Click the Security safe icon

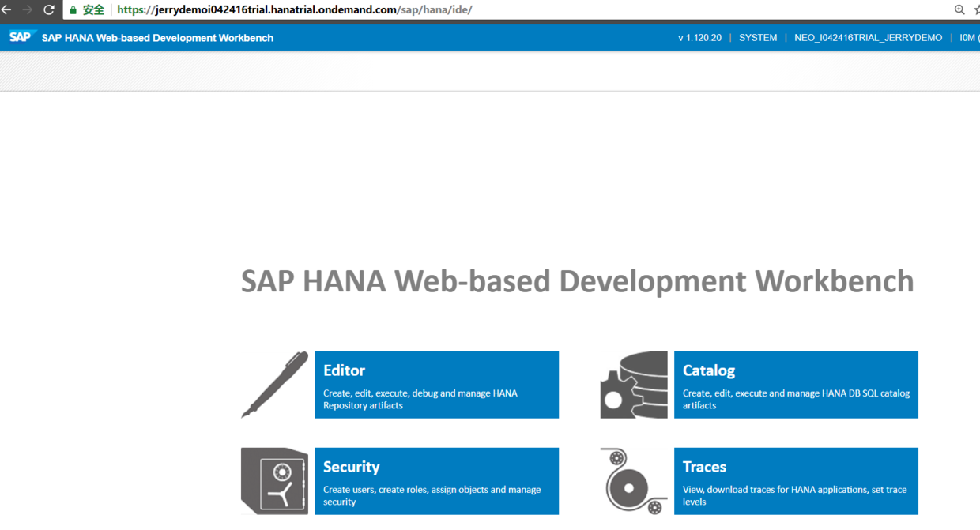click(274, 481)
